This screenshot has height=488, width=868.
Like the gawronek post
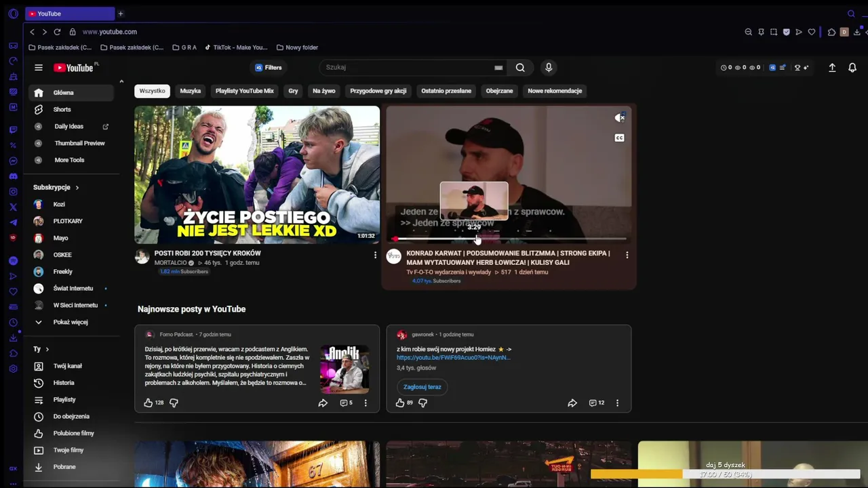point(400,403)
